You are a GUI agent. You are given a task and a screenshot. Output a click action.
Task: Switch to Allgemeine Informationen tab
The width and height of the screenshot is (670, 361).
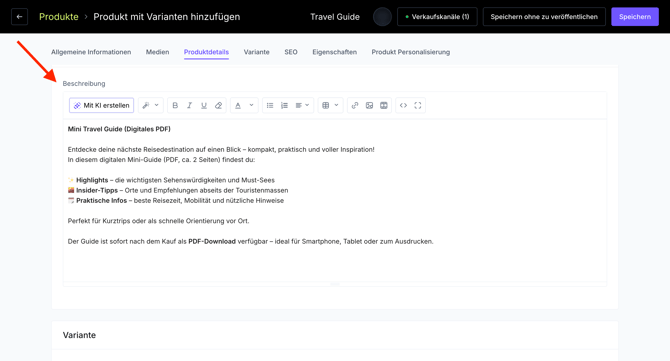pos(91,52)
